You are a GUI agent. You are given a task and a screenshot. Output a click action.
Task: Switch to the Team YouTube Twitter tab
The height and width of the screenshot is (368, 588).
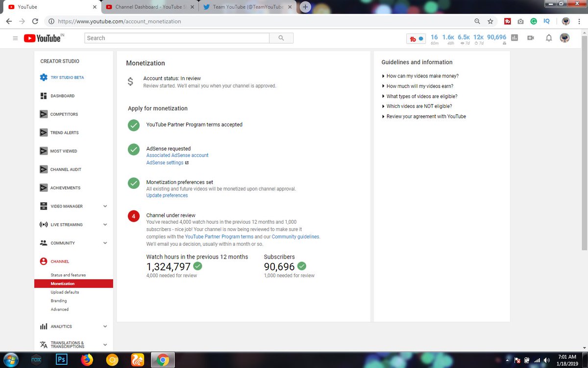[x=247, y=7]
